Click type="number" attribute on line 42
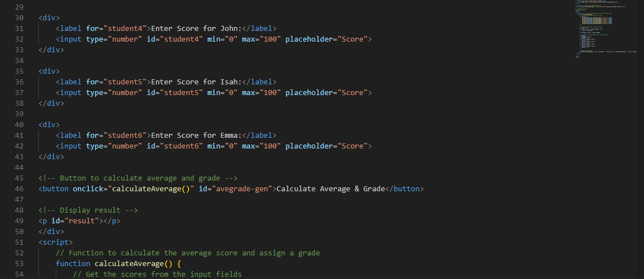Viewport: 644px width, 279px height. click(114, 146)
